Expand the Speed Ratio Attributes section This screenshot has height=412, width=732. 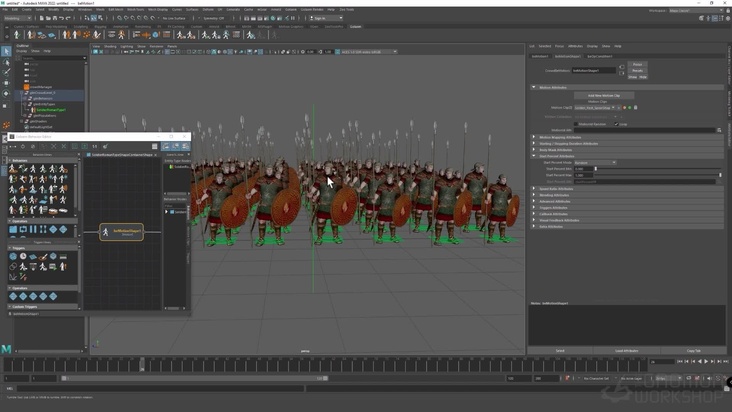557,188
